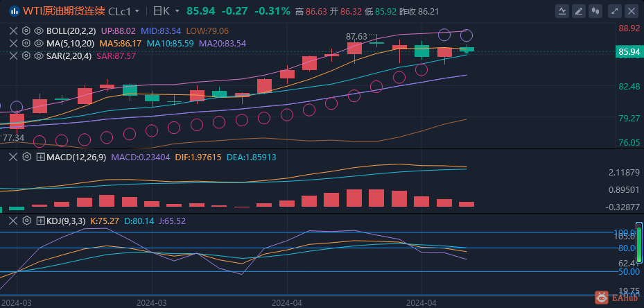Viewport: 644px width, 308px height.
Task: Click the 82.48 price axis label
Action: (628, 86)
